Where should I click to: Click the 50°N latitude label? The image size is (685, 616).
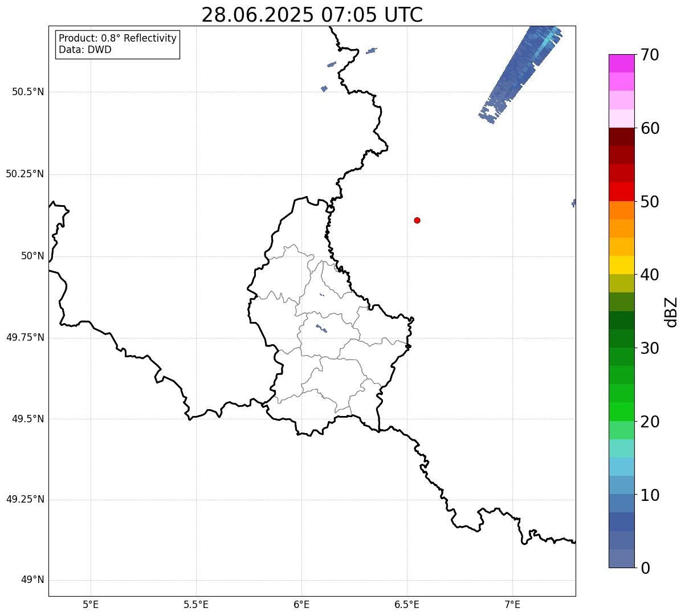32,256
